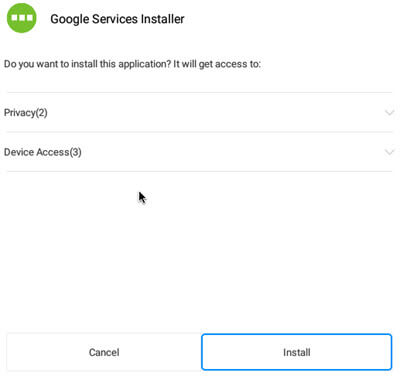Image resolution: width=400 pixels, height=376 pixels.
Task: Click the green Google Services Installer icon
Action: tap(22, 18)
